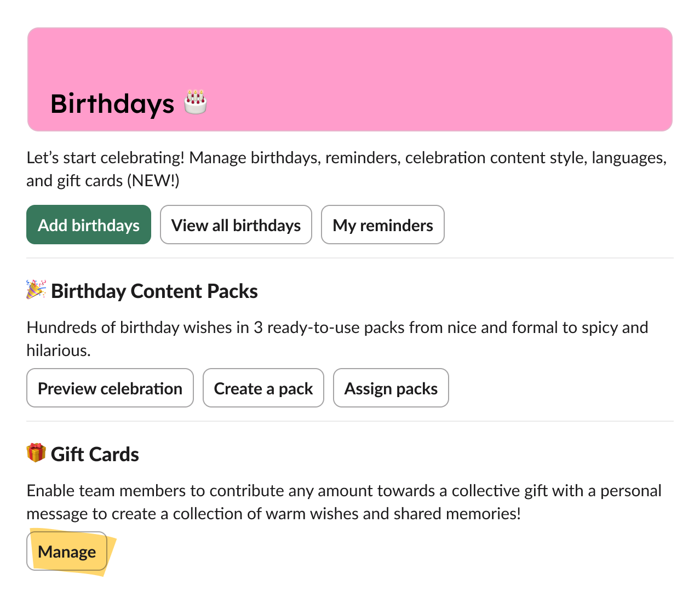Click the gift box icon beside Gift Cards
Image resolution: width=700 pixels, height=597 pixels.
35,453
